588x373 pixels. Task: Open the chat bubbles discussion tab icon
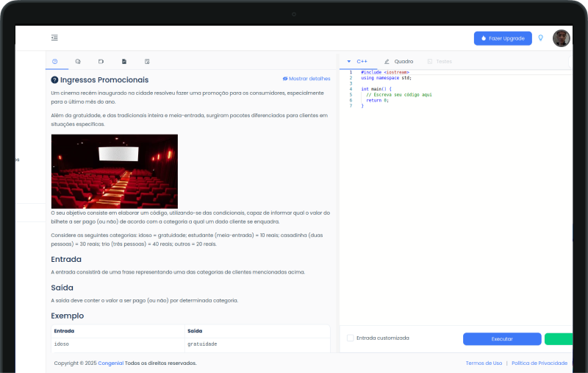coord(78,61)
